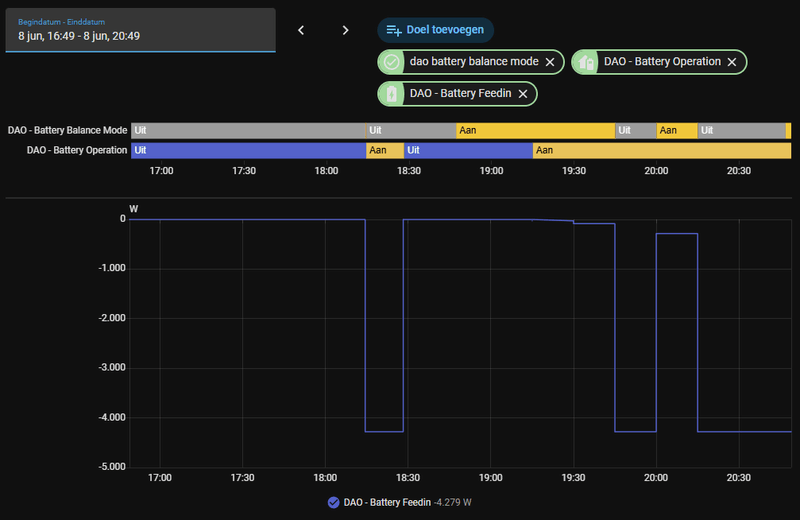
Task: Select long Aan segment in Battery Operation row
Action: click(662, 151)
